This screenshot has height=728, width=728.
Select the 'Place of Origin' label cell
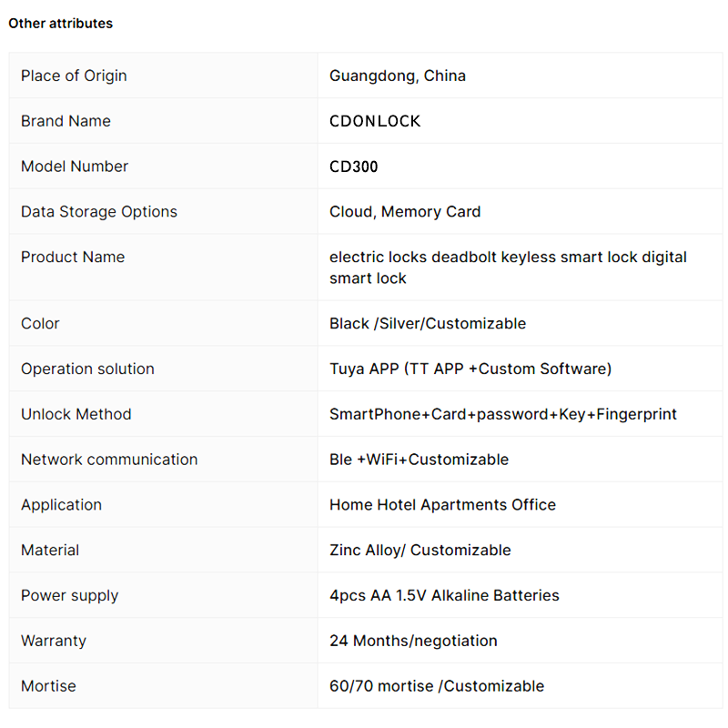pos(163,76)
